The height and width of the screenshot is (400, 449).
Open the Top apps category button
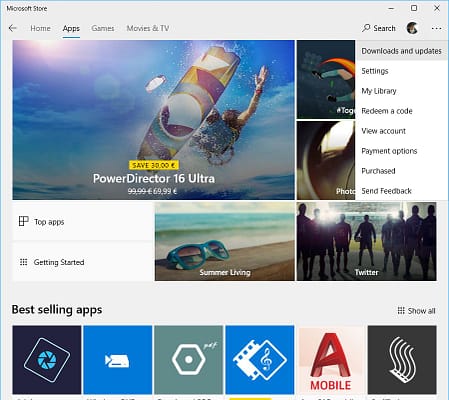(x=82, y=221)
